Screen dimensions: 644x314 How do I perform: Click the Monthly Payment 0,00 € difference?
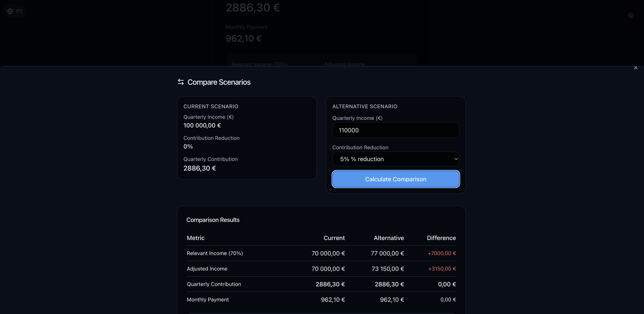(448, 300)
